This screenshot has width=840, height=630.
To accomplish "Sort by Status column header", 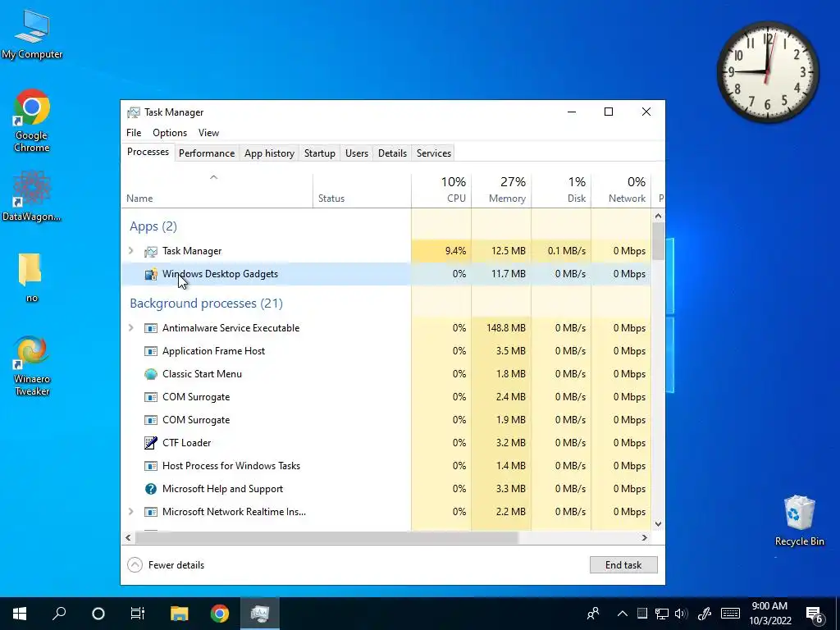I will click(362, 190).
